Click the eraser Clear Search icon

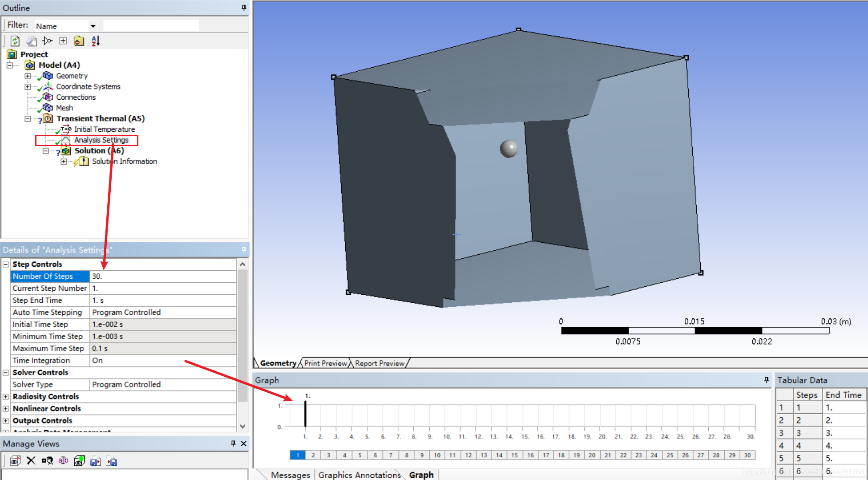[31, 41]
